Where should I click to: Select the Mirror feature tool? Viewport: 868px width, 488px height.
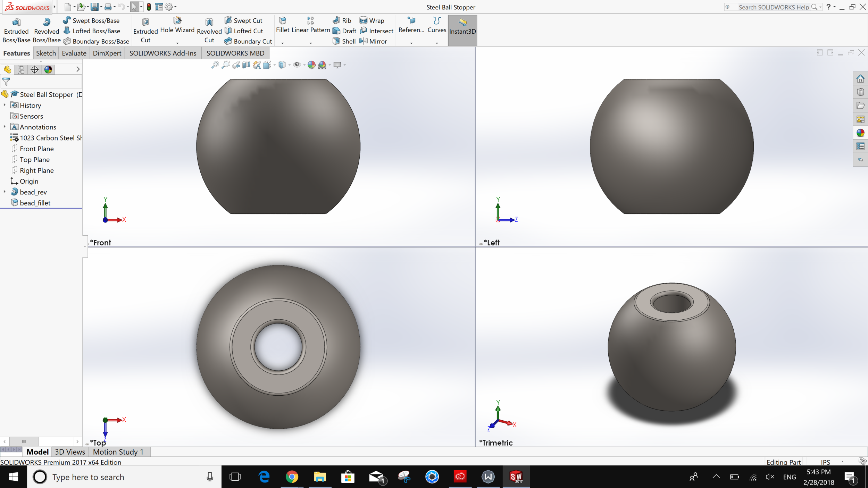tap(374, 41)
